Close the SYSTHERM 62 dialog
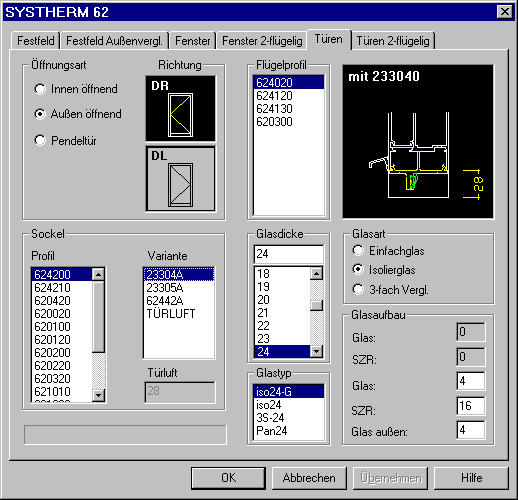The height and width of the screenshot is (500, 518). coord(505,12)
